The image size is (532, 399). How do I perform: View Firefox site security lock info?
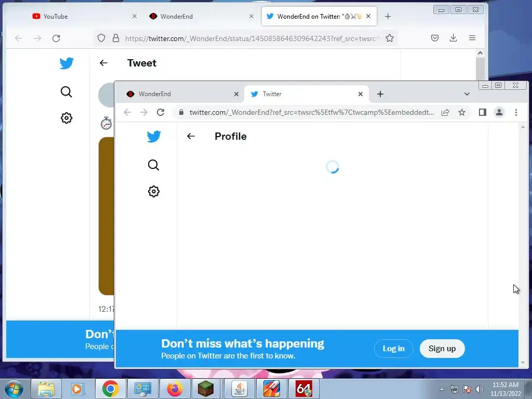pos(116,38)
